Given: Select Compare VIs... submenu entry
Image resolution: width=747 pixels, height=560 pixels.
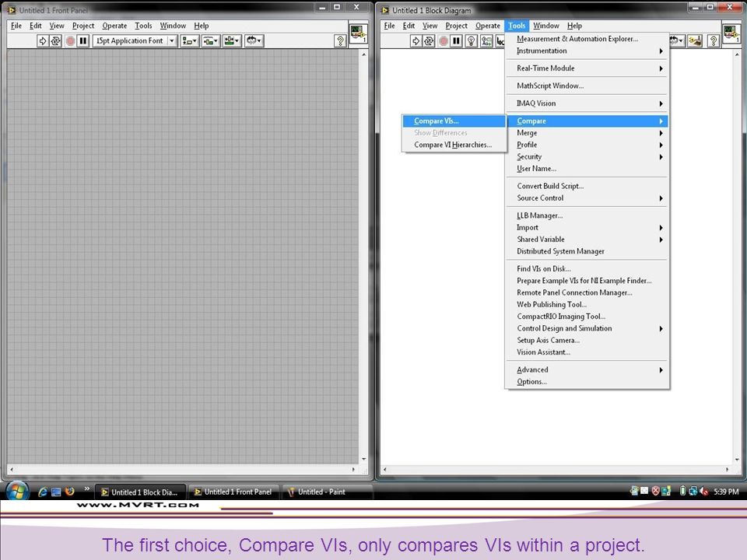Looking at the screenshot, I should (x=454, y=121).
